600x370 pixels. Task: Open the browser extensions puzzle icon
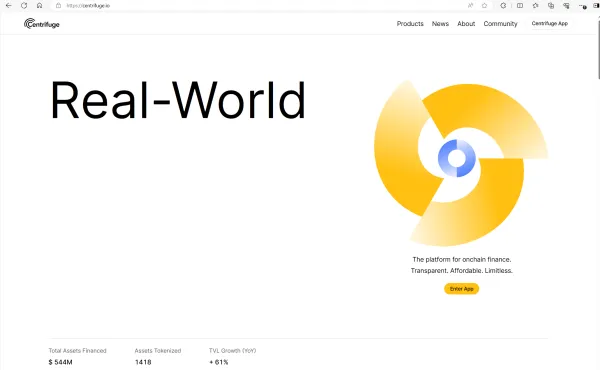point(503,5)
